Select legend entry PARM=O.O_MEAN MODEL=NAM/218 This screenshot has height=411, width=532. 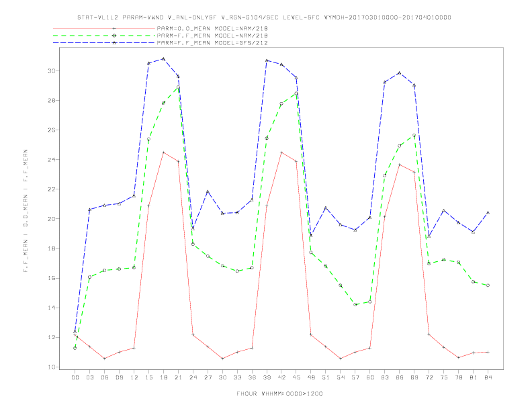(x=212, y=28)
